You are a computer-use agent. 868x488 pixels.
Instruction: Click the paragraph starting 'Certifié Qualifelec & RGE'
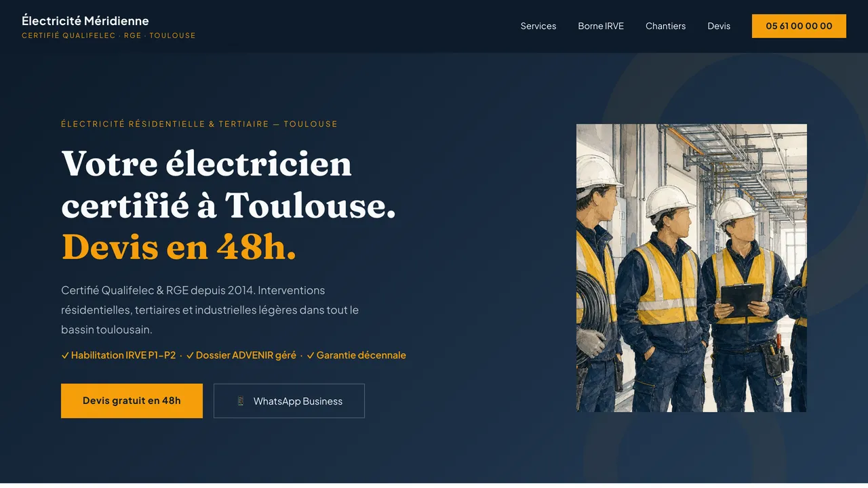pyautogui.click(x=210, y=310)
